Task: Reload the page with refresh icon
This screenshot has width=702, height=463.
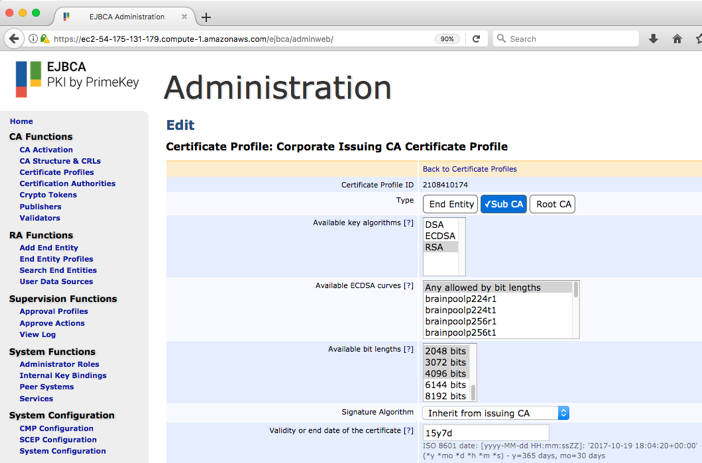Action: point(476,39)
